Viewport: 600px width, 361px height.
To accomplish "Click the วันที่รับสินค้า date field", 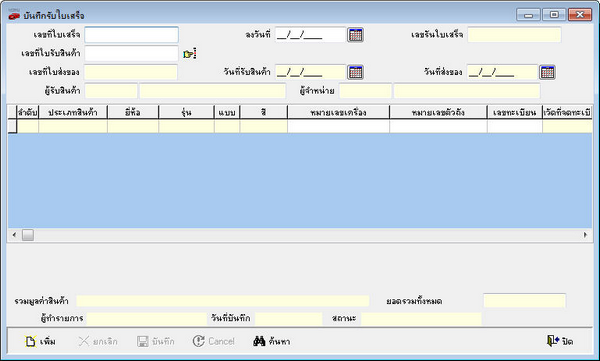I will pos(310,72).
